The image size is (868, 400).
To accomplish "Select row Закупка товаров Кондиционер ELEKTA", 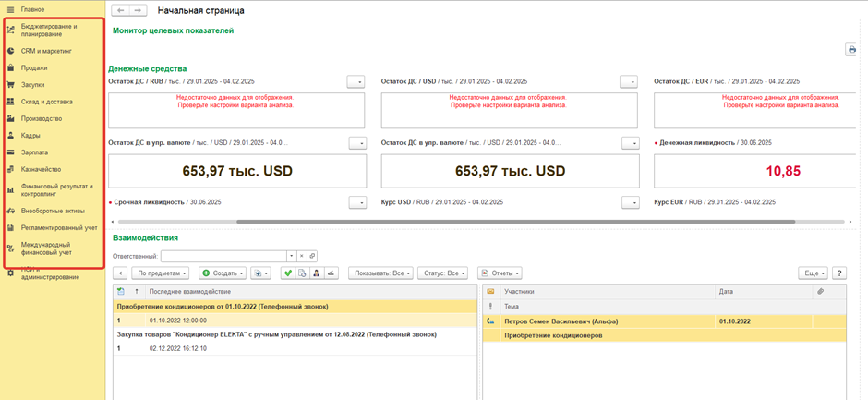I will [x=295, y=334].
